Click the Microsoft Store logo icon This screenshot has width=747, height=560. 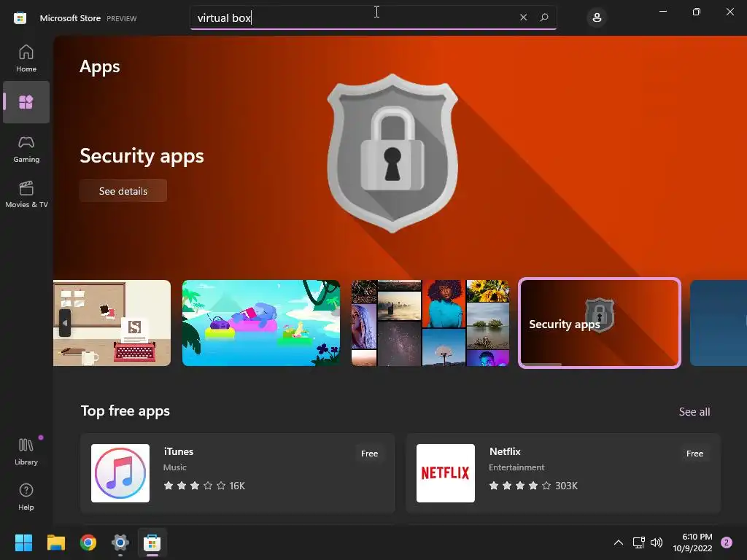(x=20, y=18)
